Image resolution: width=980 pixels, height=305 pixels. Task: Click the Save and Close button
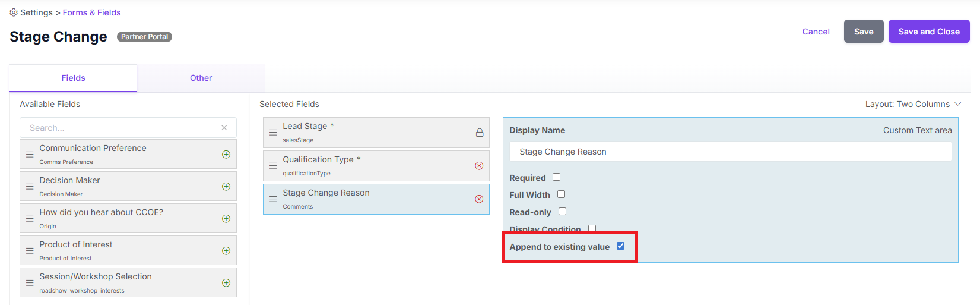click(929, 32)
